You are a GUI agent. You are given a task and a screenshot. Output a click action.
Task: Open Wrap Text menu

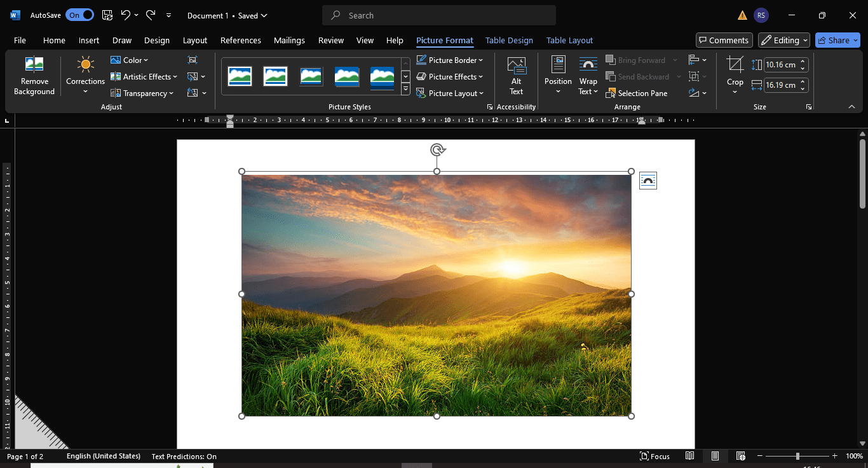point(588,76)
